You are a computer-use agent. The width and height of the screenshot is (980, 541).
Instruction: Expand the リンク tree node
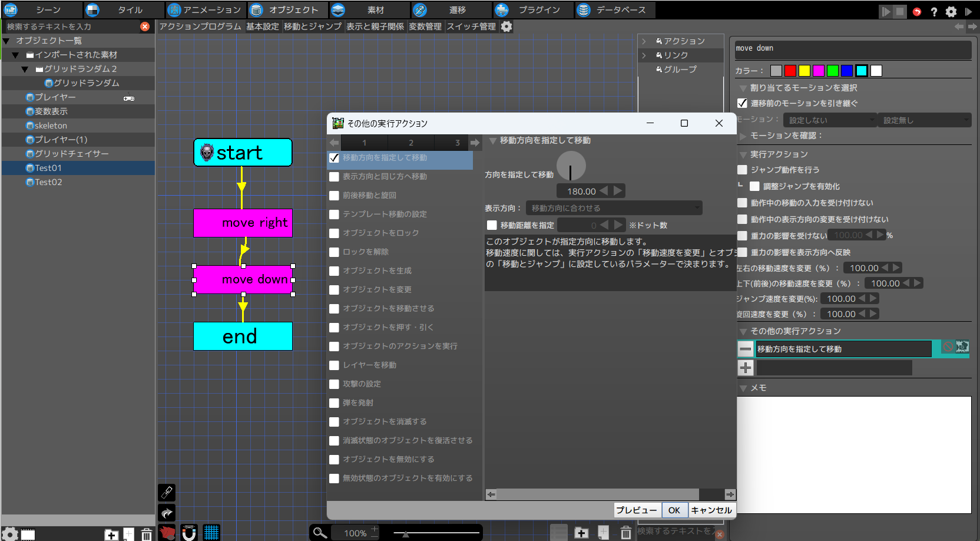pos(644,55)
